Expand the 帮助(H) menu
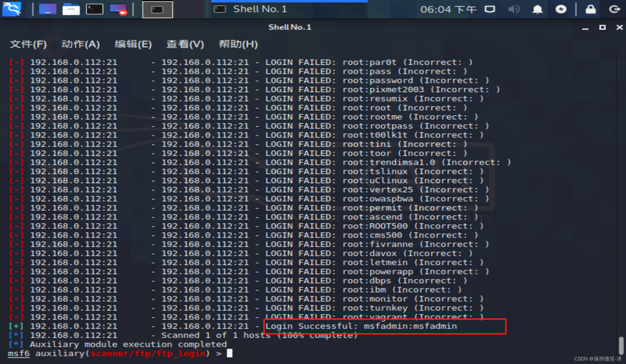 238,44
